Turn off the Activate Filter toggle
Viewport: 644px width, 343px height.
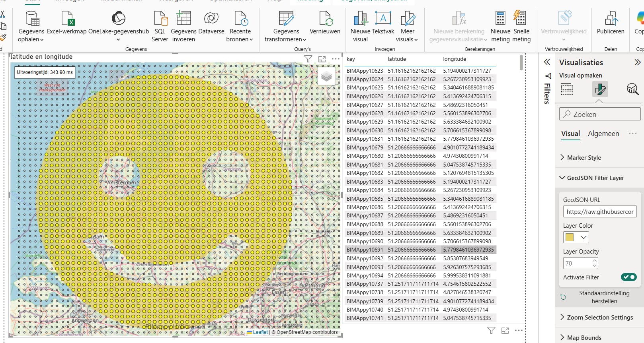pyautogui.click(x=628, y=277)
